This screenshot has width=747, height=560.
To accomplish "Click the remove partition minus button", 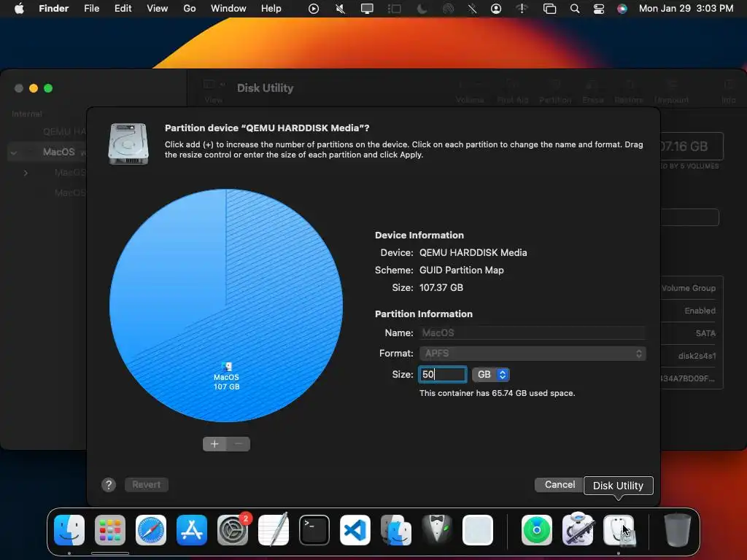I will coord(239,444).
